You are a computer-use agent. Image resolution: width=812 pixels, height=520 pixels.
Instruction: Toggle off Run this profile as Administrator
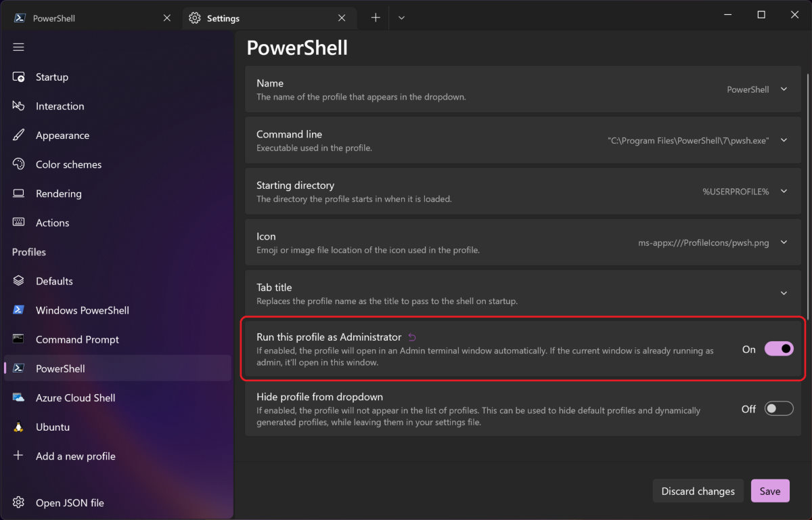[x=778, y=349]
